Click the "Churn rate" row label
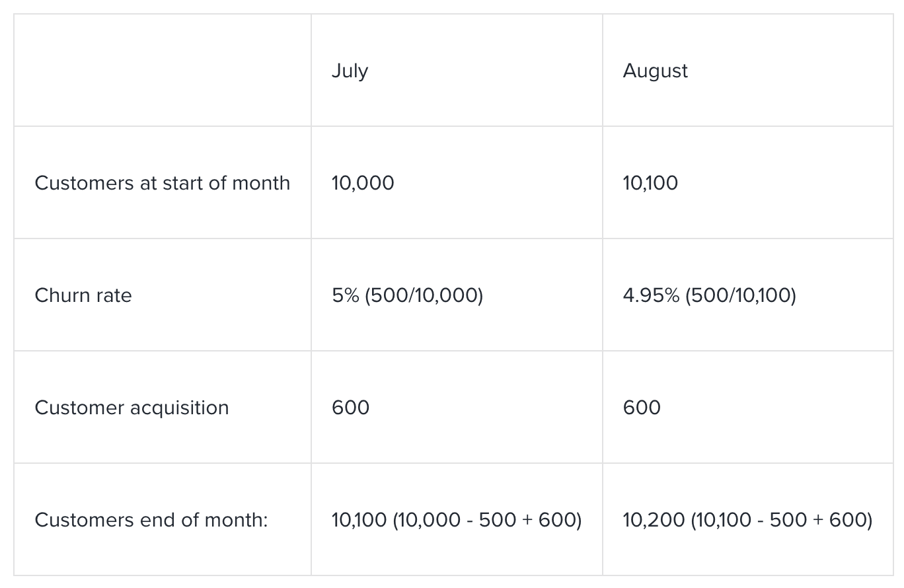Image resolution: width=904 pixels, height=588 pixels. click(83, 295)
